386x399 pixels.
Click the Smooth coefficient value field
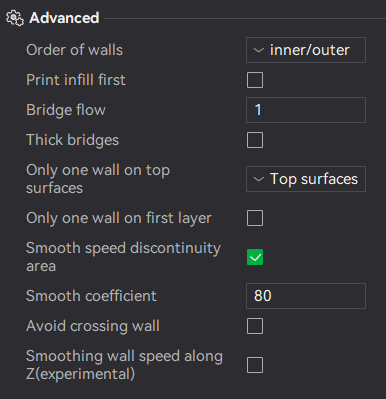click(306, 296)
